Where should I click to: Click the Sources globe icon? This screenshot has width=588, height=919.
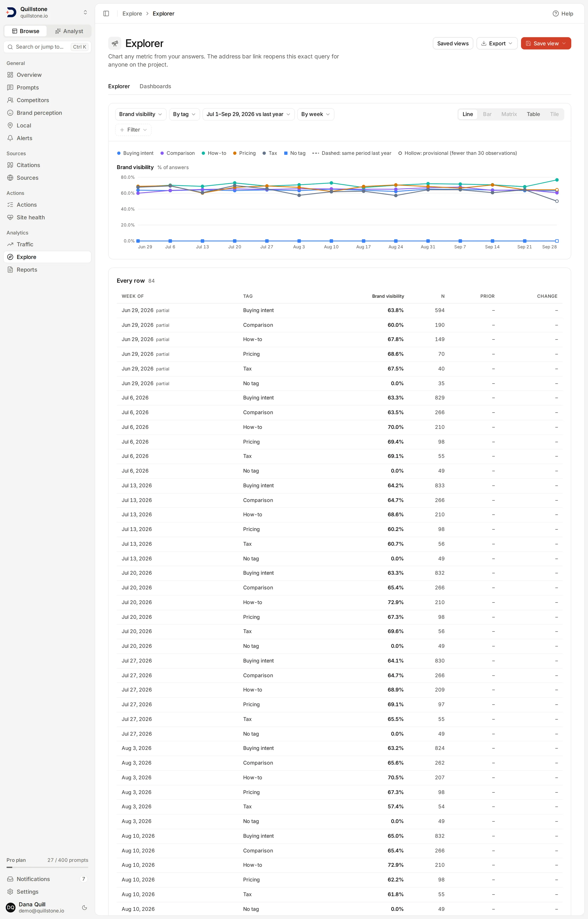tap(10, 177)
